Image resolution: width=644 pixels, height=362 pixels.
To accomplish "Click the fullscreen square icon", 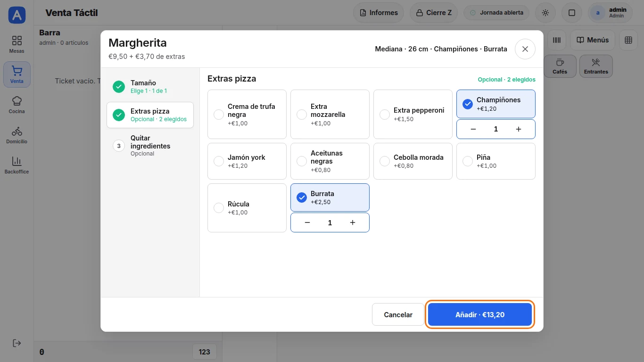I will click(572, 13).
